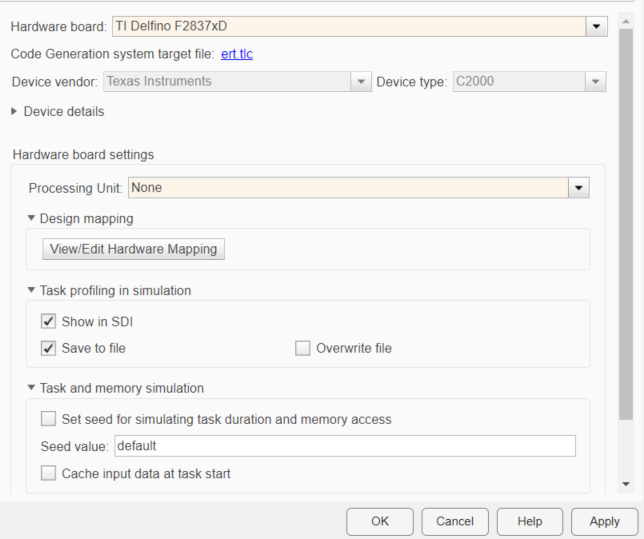Enable Cache input data at task start
This screenshot has width=644, height=539.
click(x=49, y=473)
